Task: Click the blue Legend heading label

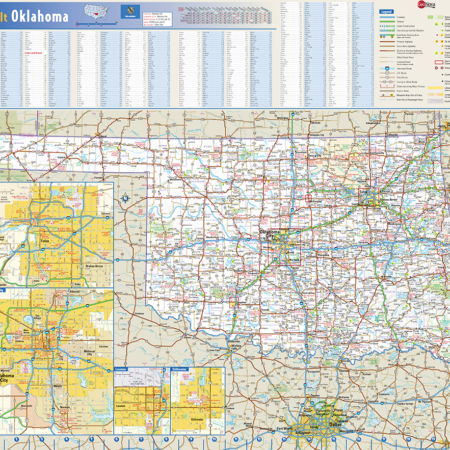Action: [x=386, y=12]
